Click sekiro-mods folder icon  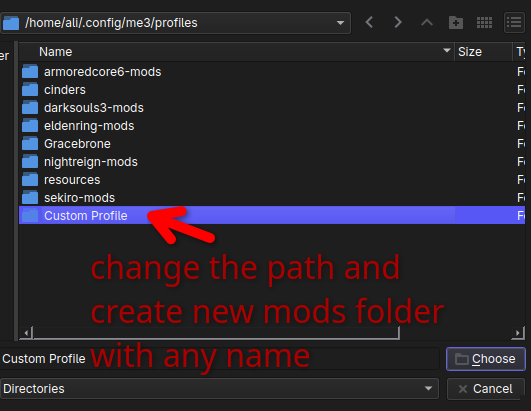pos(30,197)
